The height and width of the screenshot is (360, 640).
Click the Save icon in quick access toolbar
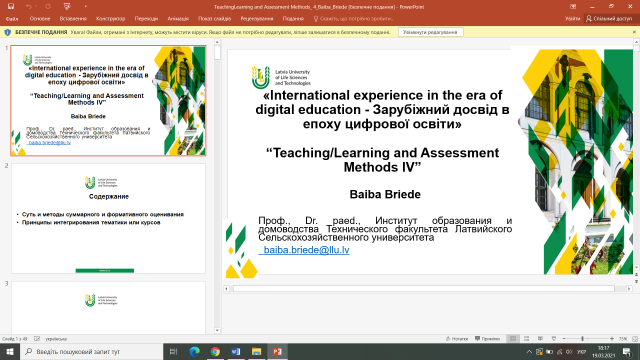point(11,7)
